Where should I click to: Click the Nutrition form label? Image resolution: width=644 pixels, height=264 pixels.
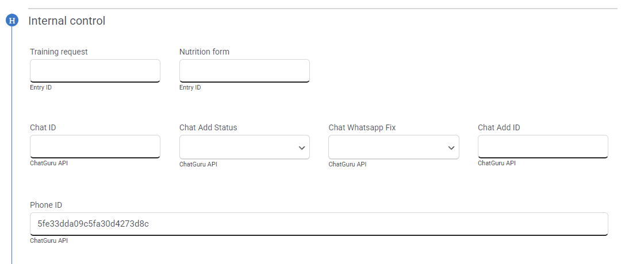[x=204, y=52]
